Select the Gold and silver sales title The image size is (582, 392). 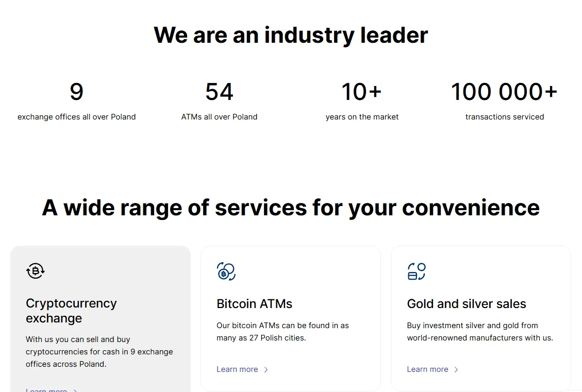(467, 304)
